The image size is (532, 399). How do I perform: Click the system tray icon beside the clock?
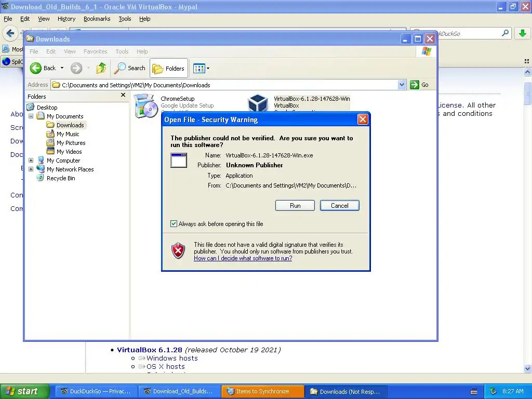click(x=494, y=392)
